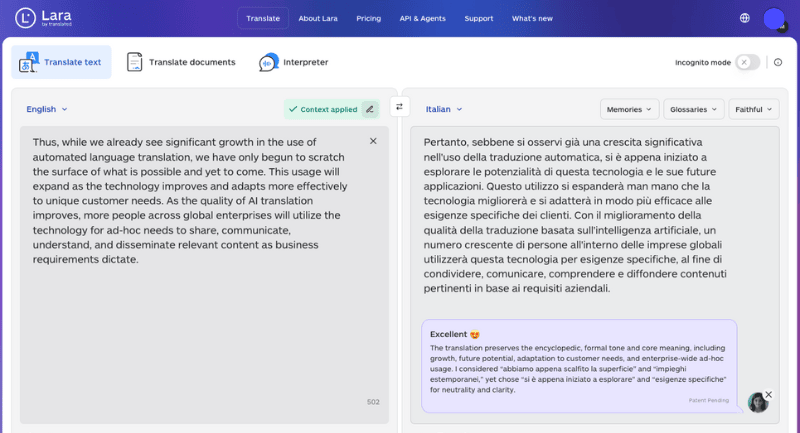The image size is (800, 433).
Task: Click the Interpreter speech bubble icon
Action: tap(268, 62)
